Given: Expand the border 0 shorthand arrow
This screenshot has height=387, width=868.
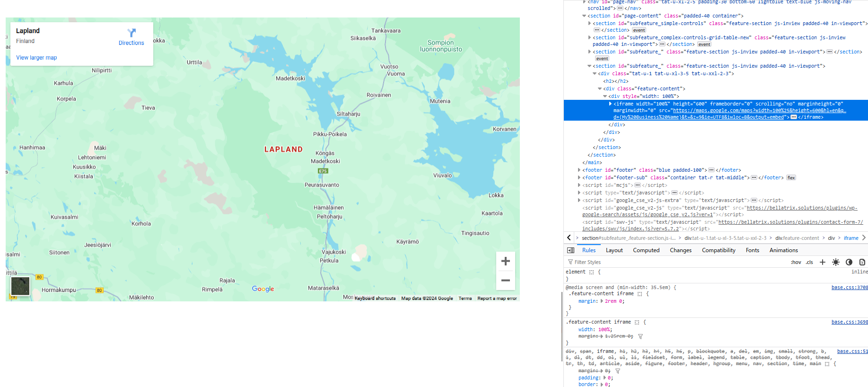Looking at the screenshot, I should 602,384.
